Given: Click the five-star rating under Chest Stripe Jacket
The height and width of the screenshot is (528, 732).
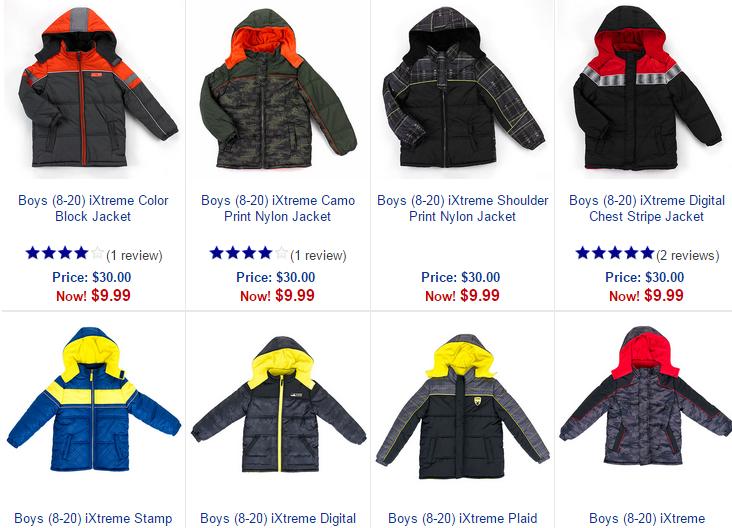Looking at the screenshot, I should point(615,253).
